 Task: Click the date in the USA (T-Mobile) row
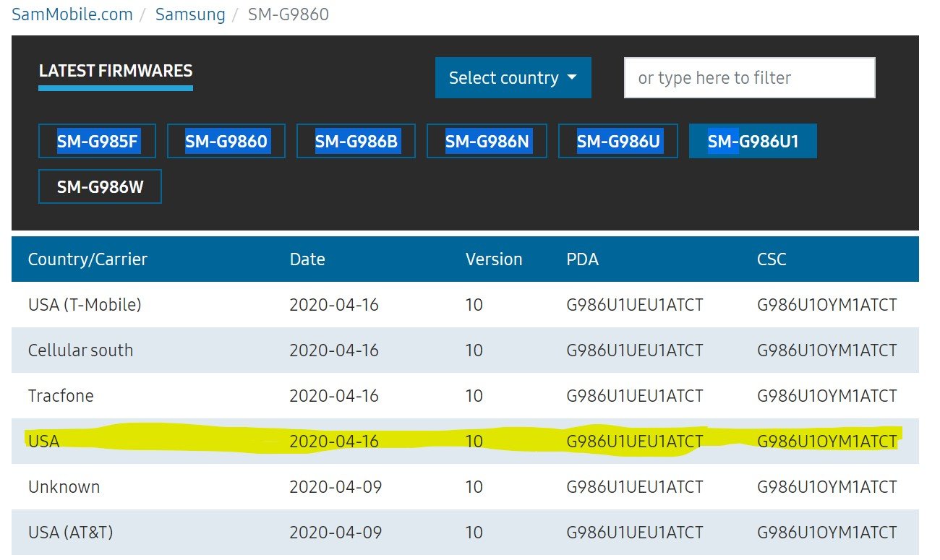(334, 305)
